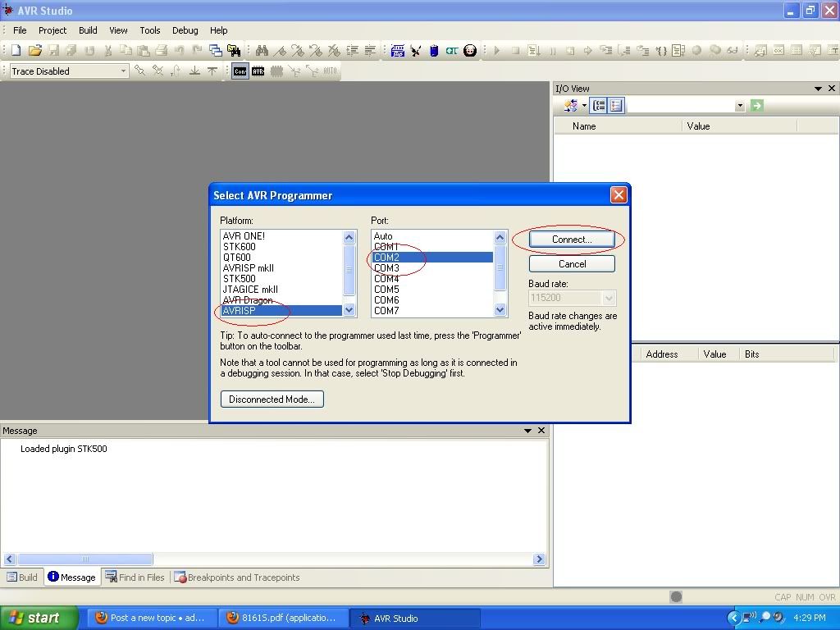Click the Platform list scroll-down arrow
Screen dimensions: 840x630
[x=349, y=309]
